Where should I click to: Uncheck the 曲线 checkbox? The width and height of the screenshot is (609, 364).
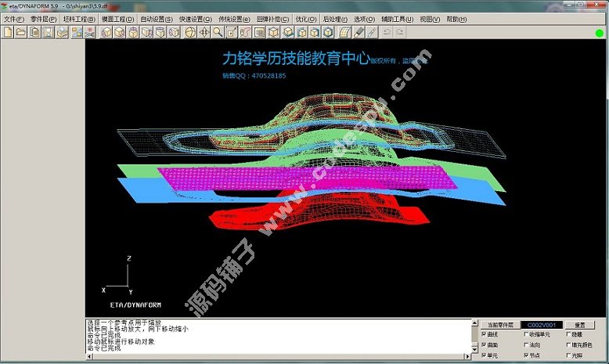coord(484,334)
